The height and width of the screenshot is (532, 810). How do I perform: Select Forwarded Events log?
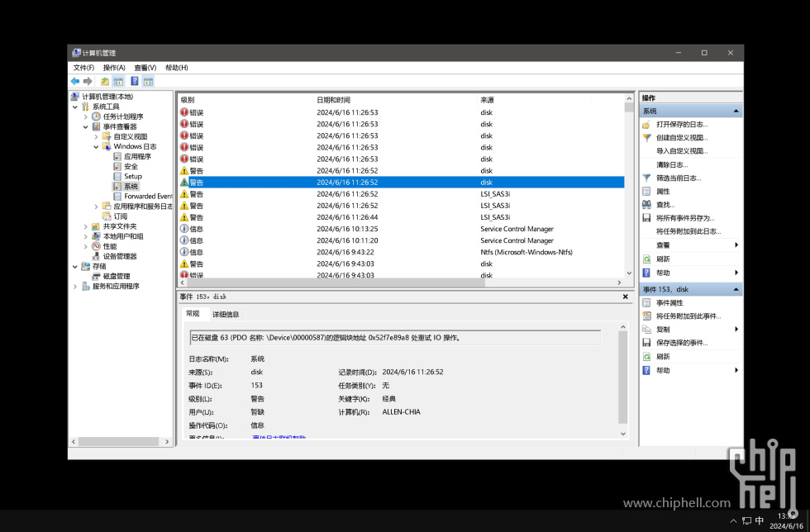pos(148,197)
